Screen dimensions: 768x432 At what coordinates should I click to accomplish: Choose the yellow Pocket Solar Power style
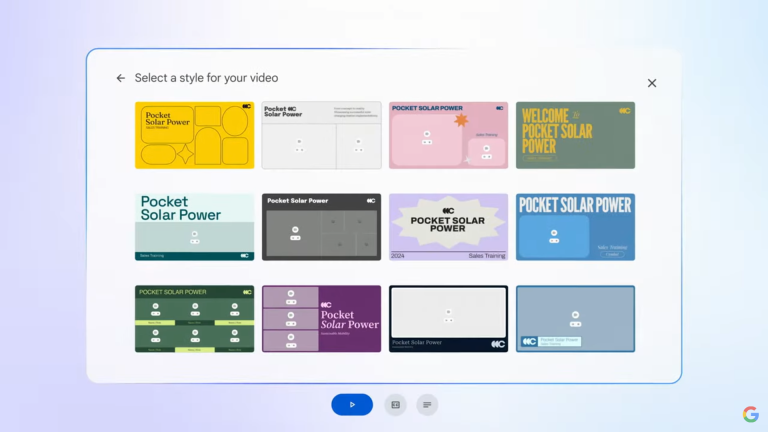[194, 135]
